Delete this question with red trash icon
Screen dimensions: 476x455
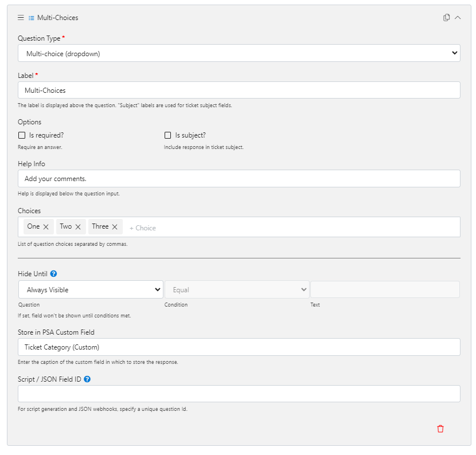(440, 429)
